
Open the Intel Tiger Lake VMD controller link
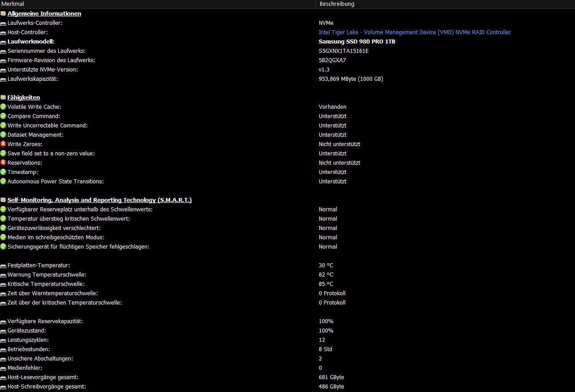[x=415, y=32]
